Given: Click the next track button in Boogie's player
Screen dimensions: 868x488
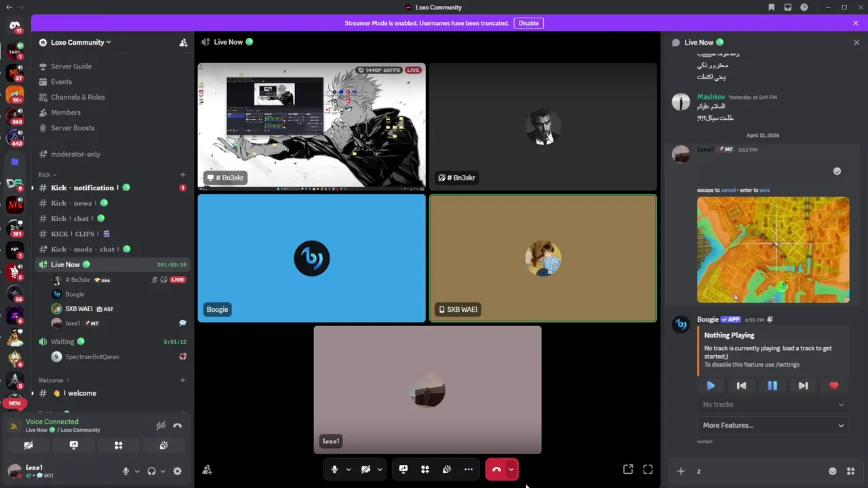Looking at the screenshot, I should [803, 386].
